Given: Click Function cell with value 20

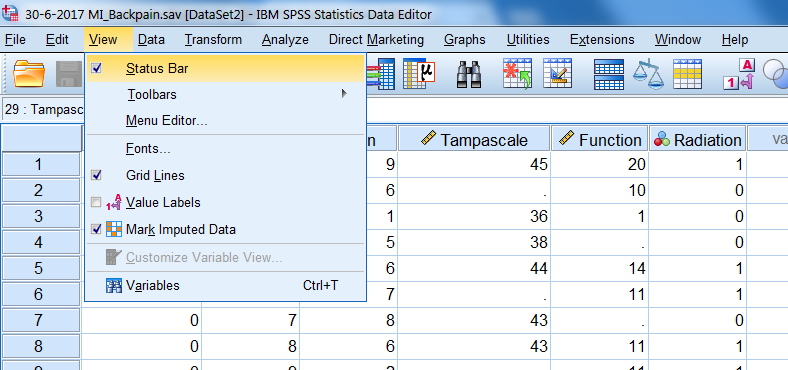Looking at the screenshot, I should click(600, 164).
